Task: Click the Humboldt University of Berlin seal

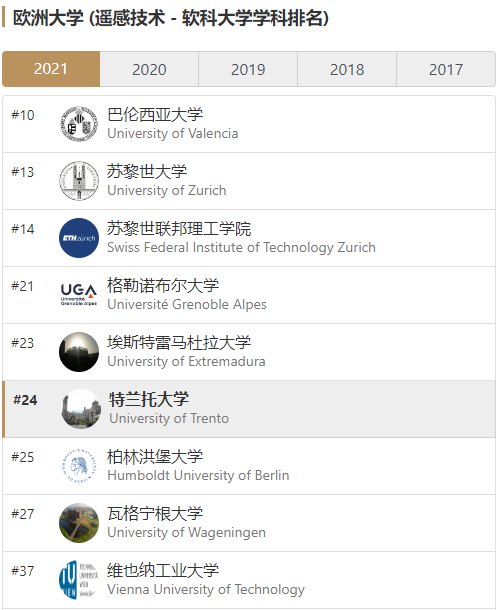Action: (79, 466)
